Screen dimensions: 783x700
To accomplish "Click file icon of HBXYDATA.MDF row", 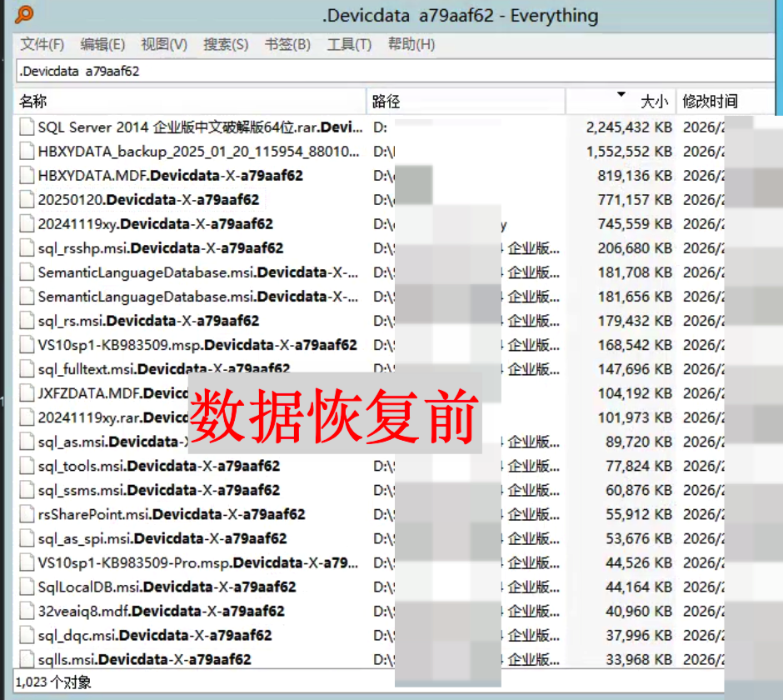I will [27, 175].
